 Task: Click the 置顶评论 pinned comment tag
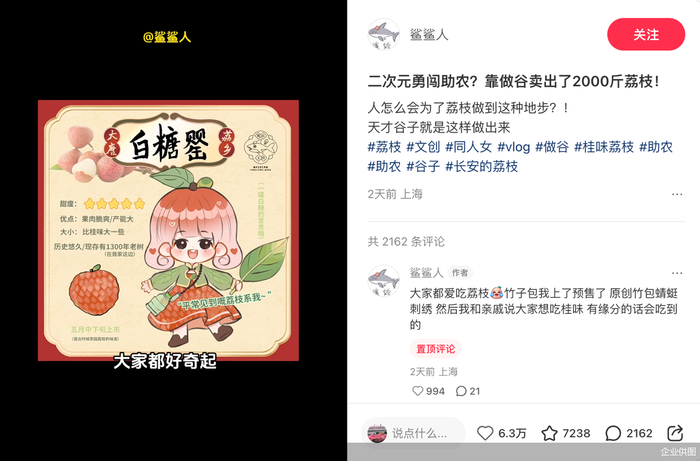436,349
